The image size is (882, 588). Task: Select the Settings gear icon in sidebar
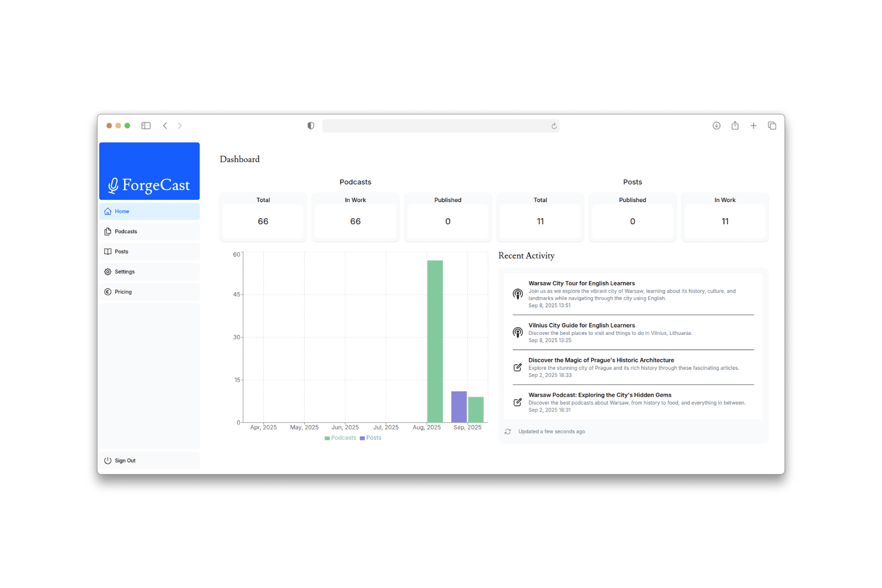pos(107,271)
